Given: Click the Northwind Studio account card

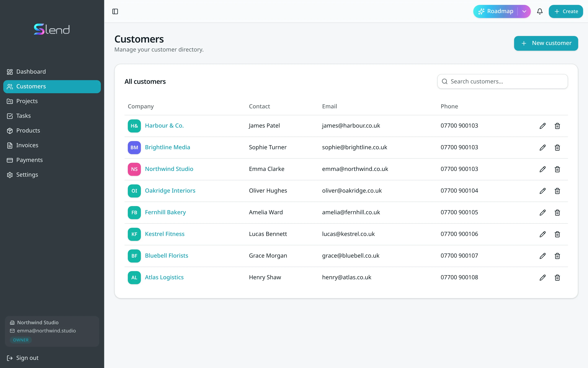Looking at the screenshot, I should click(x=52, y=331).
